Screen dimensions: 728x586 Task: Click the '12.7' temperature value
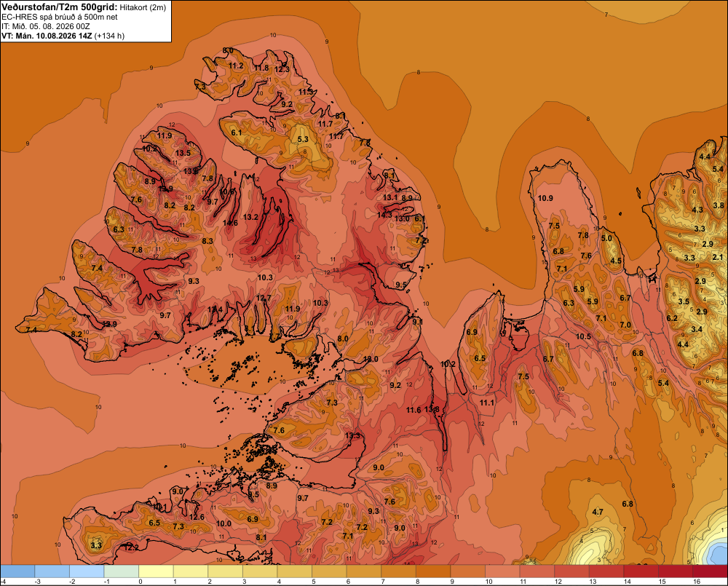(x=264, y=298)
